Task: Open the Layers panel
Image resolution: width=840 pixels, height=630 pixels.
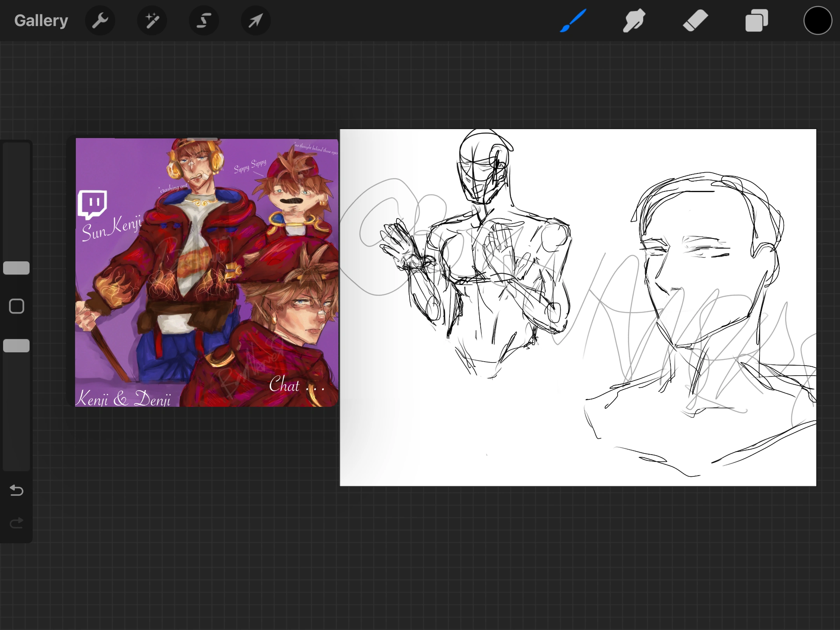Action: click(x=756, y=20)
